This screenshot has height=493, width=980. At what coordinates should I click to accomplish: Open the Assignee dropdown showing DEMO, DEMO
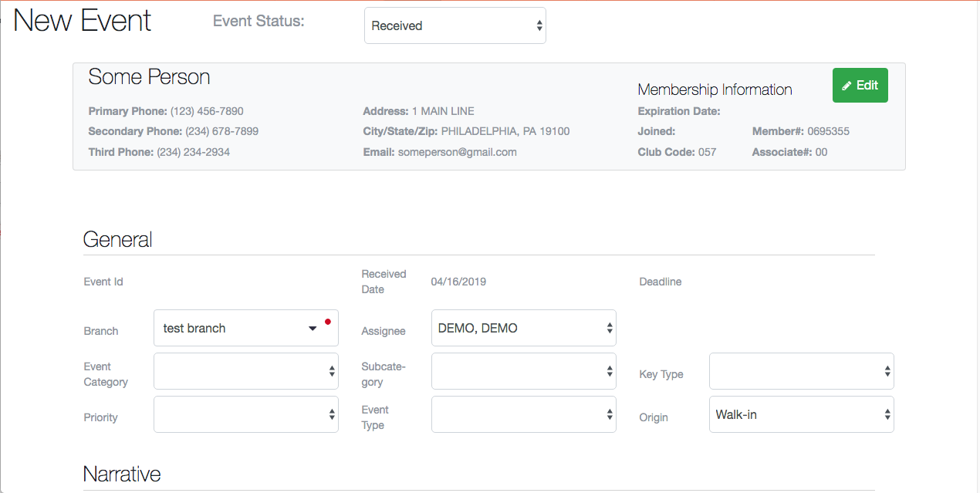point(523,328)
